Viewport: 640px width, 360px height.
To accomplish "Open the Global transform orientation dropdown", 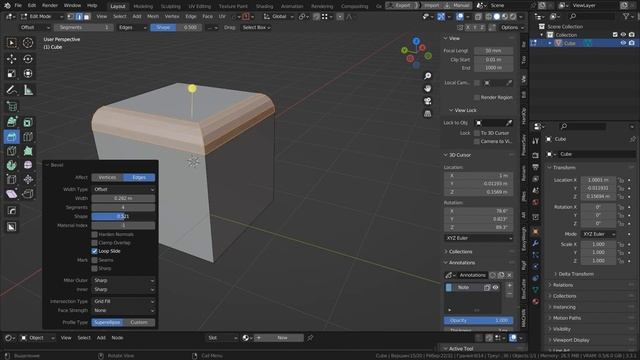I will pyautogui.click(x=279, y=17).
